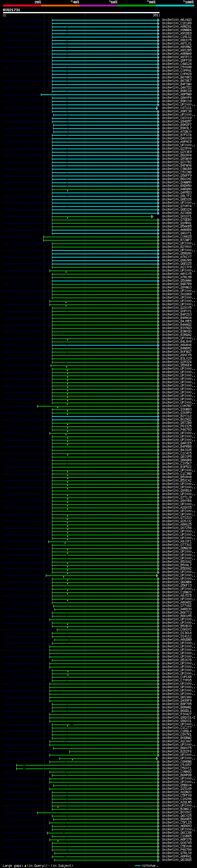This screenshot has width=197, height=868.
Task: Pick subject UniRef100_C1H2M4
Action: tap(177, 799)
